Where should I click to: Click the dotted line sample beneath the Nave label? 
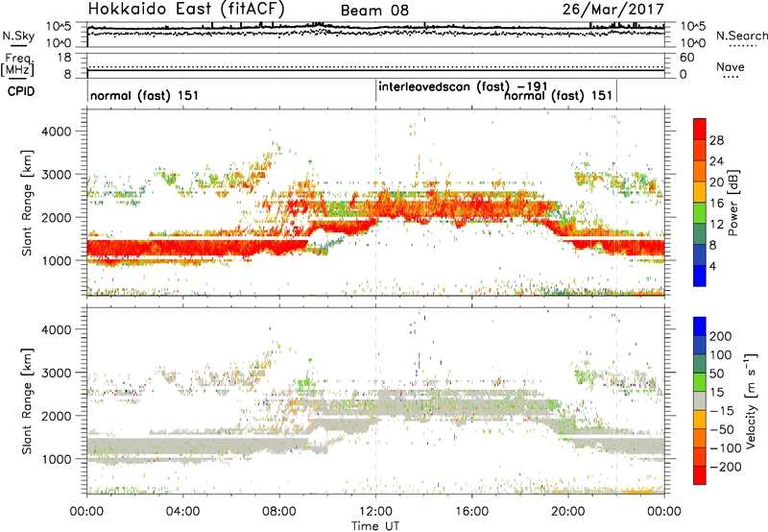pyautogui.click(x=732, y=77)
